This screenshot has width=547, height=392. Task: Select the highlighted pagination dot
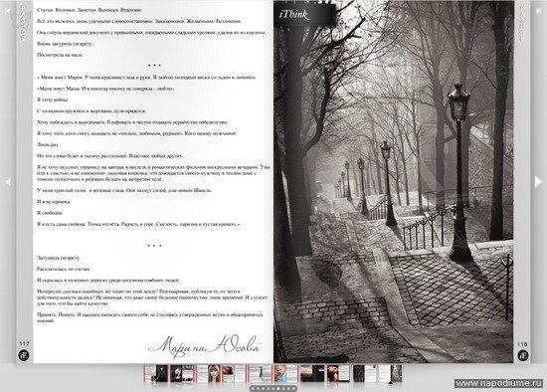point(278,388)
